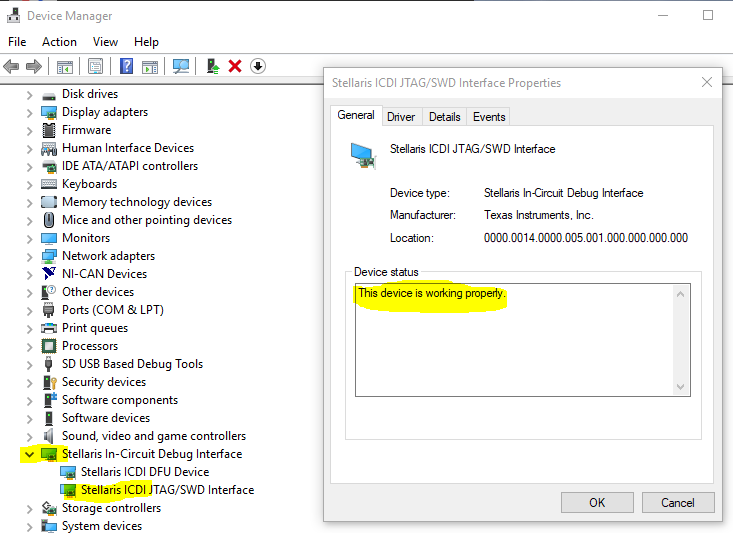The height and width of the screenshot is (533, 733).
Task: Open the File menu
Action: pos(17,42)
